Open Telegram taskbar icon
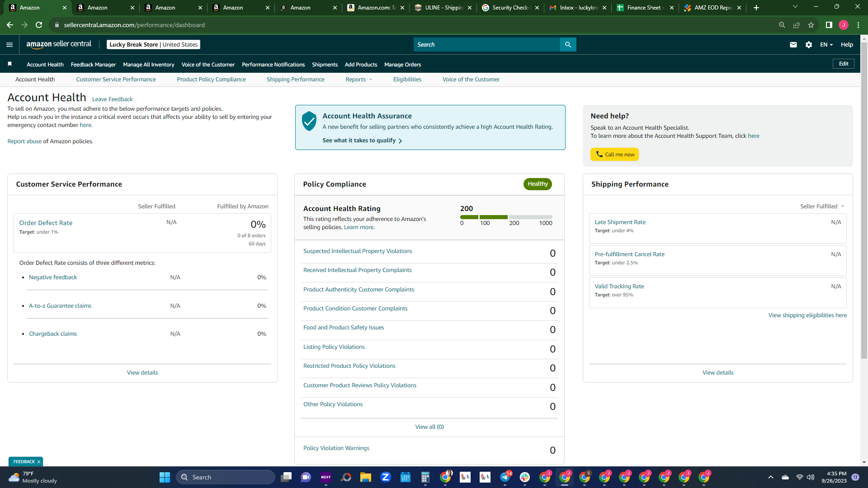This screenshot has height=488, width=868. coord(505,477)
